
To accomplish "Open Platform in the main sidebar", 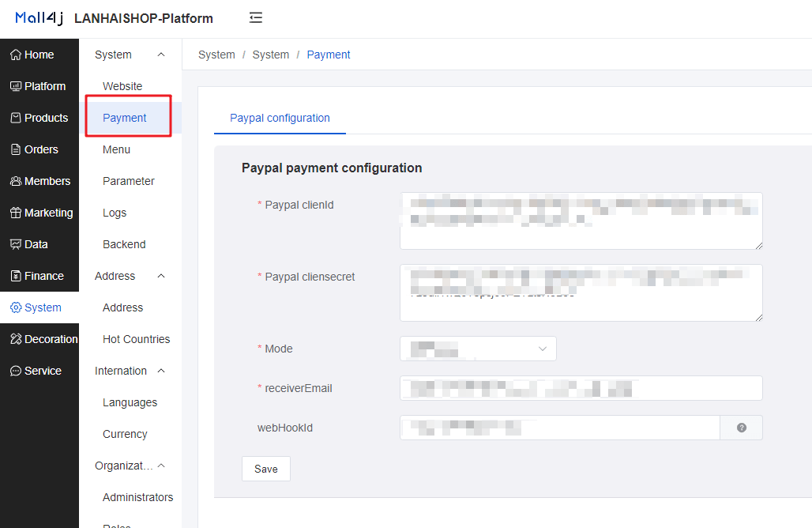I will 39,86.
